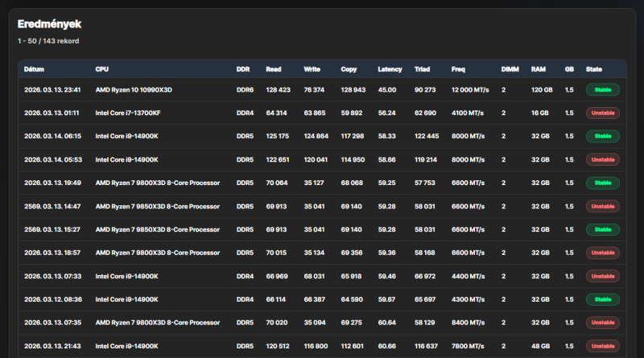Click Latency value 60.66
The width and height of the screenshot is (644, 358).
click(x=387, y=346)
